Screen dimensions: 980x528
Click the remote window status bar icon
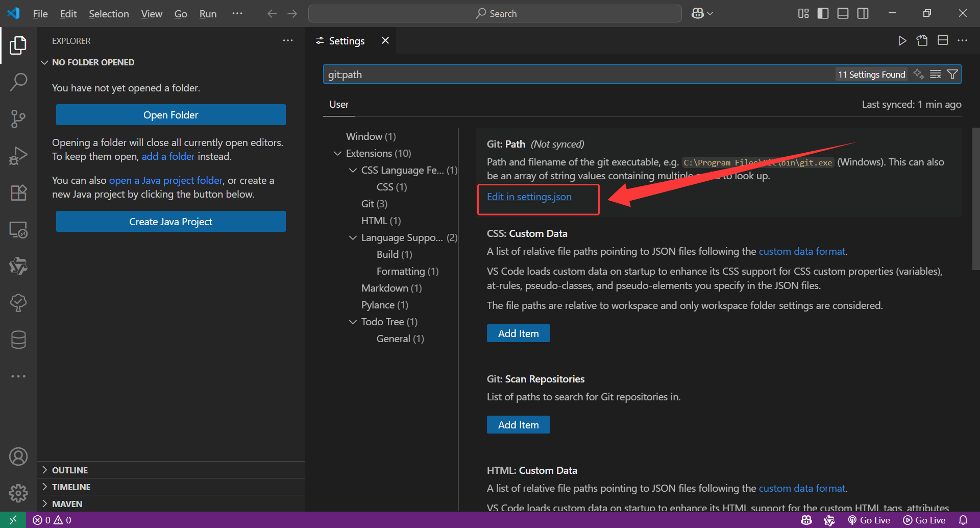pos(13,520)
